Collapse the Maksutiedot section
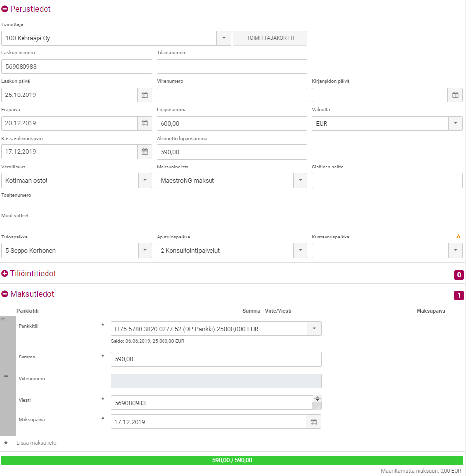This screenshot has width=466, height=476. (x=5, y=294)
